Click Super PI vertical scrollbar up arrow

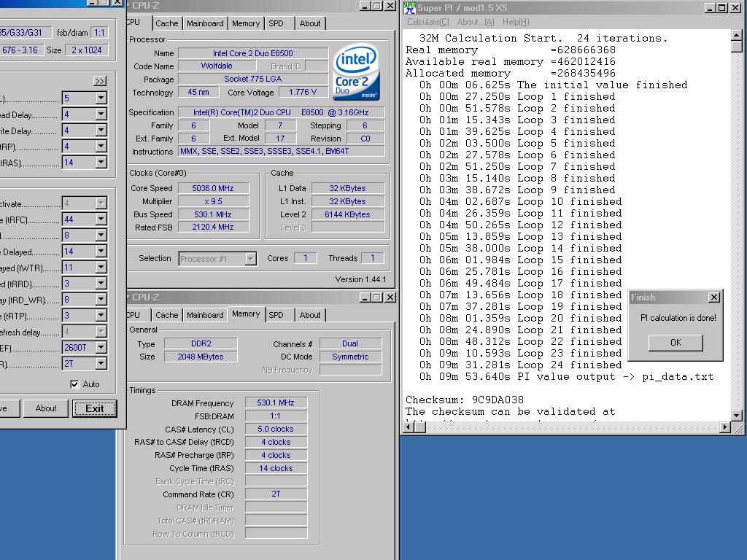(x=737, y=35)
